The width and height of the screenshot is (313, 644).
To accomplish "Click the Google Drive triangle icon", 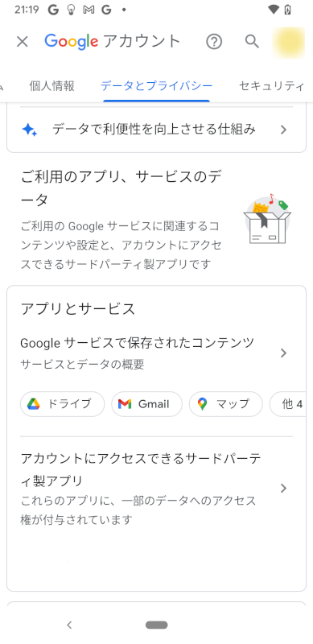I will click(34, 404).
